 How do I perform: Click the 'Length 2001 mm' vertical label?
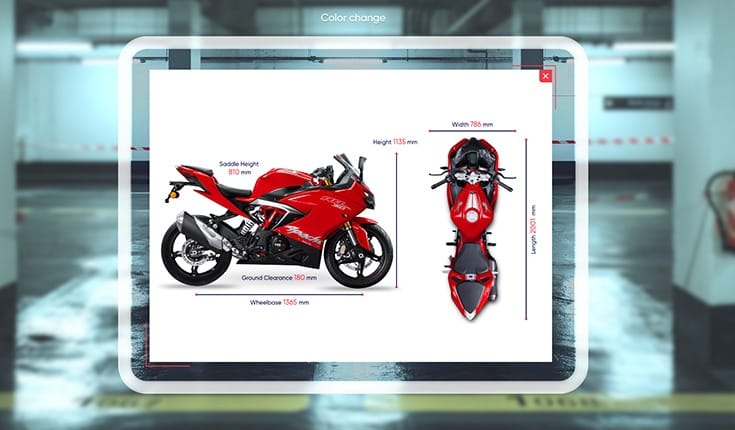[x=533, y=230]
